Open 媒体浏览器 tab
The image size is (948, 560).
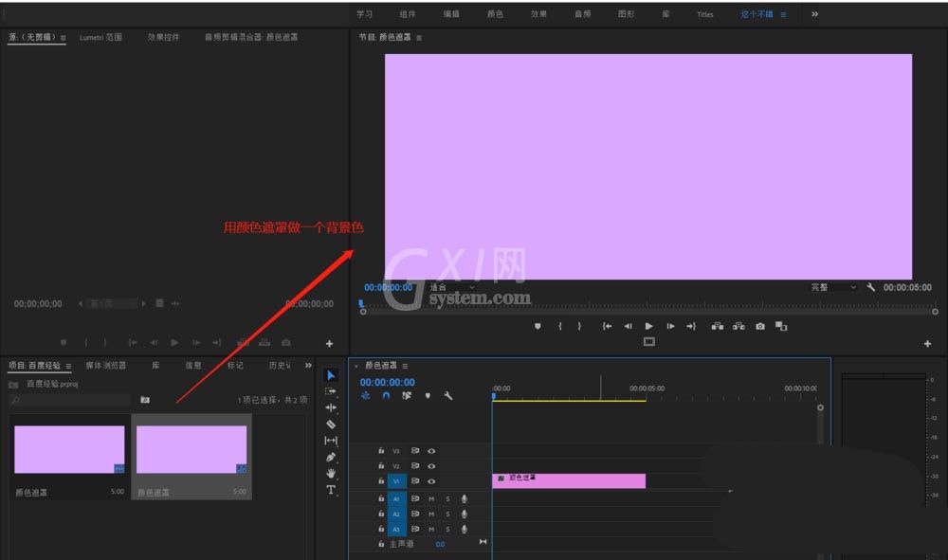click(x=106, y=366)
